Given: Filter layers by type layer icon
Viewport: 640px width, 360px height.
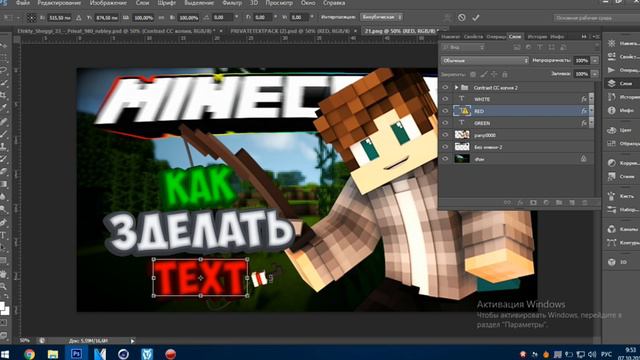Looking at the screenshot, I should tap(540, 47).
